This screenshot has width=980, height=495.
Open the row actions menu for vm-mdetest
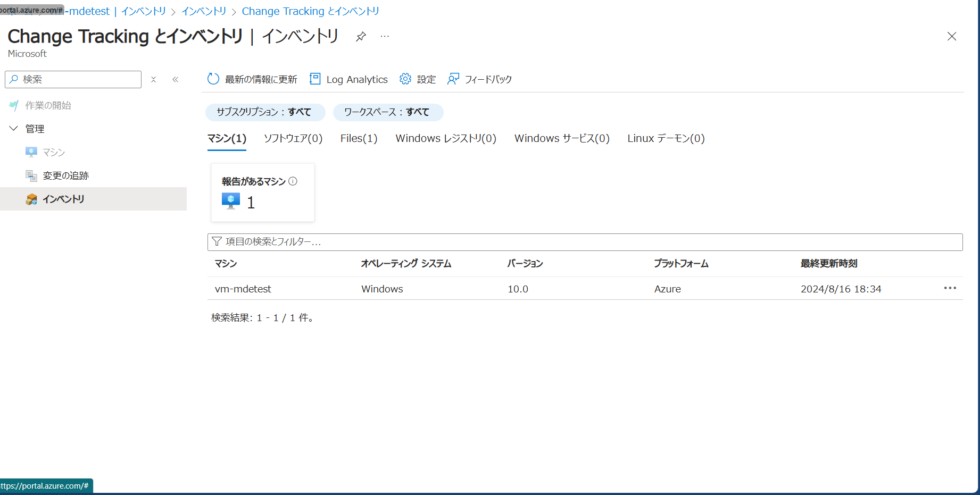pos(950,288)
